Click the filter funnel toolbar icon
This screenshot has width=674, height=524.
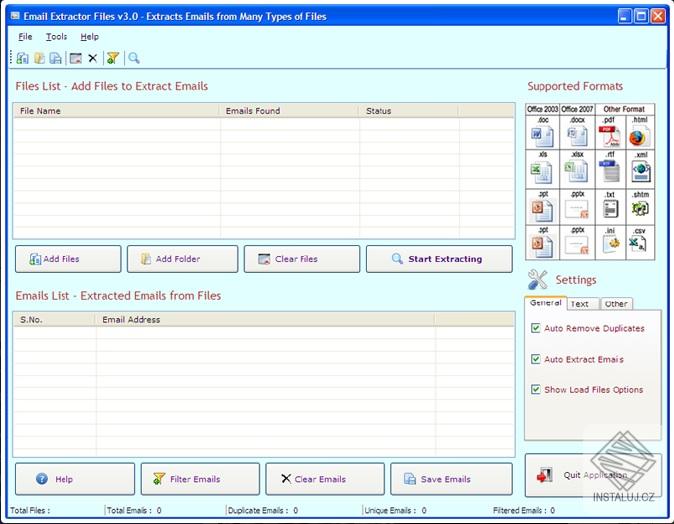pyautogui.click(x=113, y=58)
